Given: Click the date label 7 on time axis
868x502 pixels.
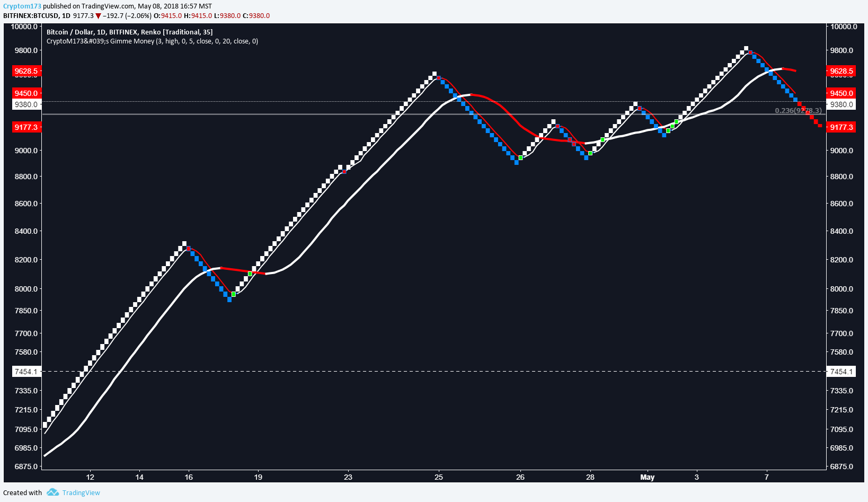Looking at the screenshot, I should (766, 477).
